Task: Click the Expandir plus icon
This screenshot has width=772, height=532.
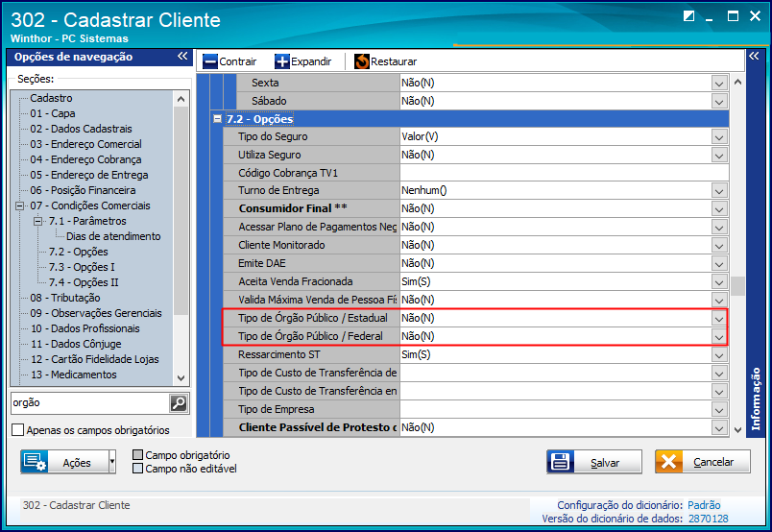Action: click(x=282, y=61)
